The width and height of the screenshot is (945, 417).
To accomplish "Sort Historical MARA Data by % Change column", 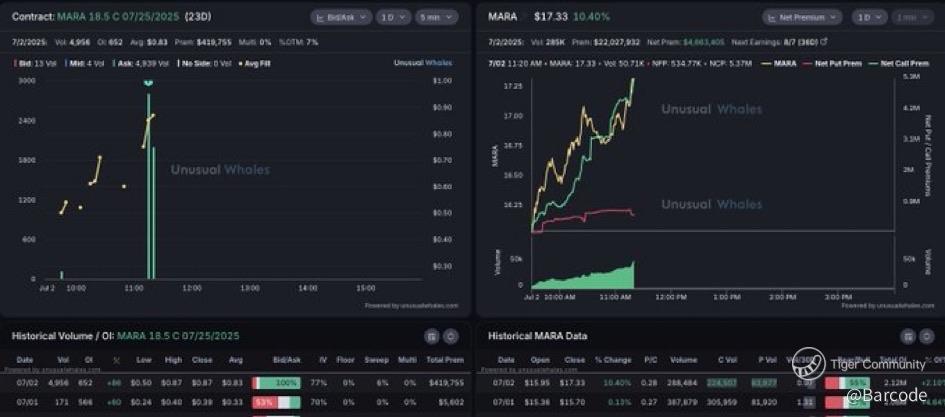I will point(613,360).
